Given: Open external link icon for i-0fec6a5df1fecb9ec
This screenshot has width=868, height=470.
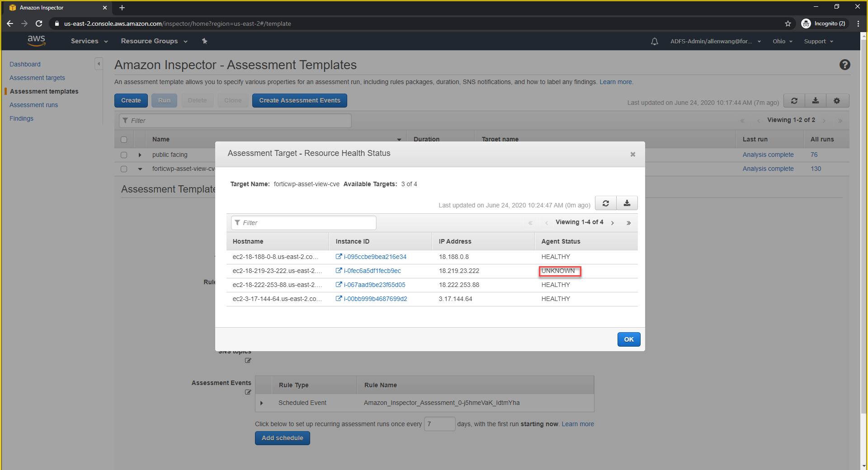Looking at the screenshot, I should 339,271.
